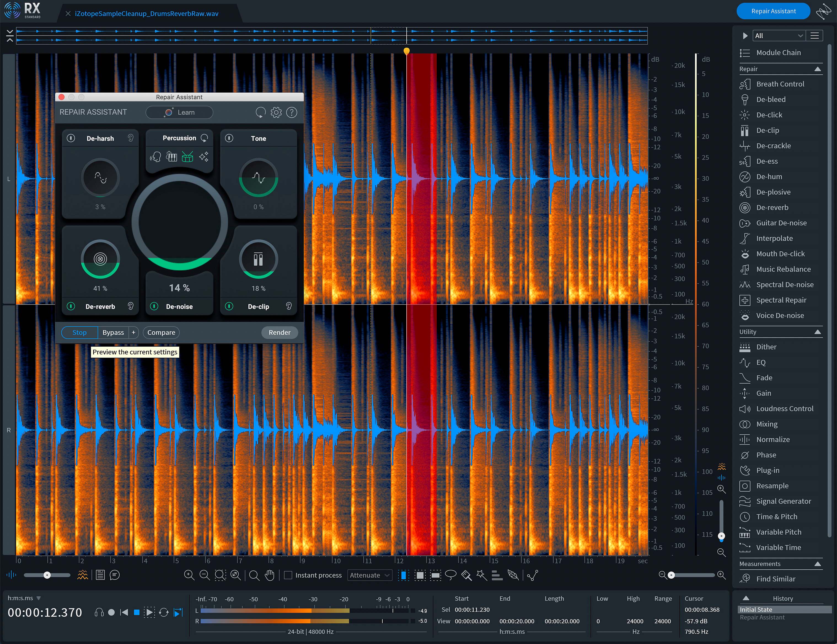Click the blue Repair Assistant button
Image resolution: width=837 pixels, height=644 pixels.
(x=773, y=11)
